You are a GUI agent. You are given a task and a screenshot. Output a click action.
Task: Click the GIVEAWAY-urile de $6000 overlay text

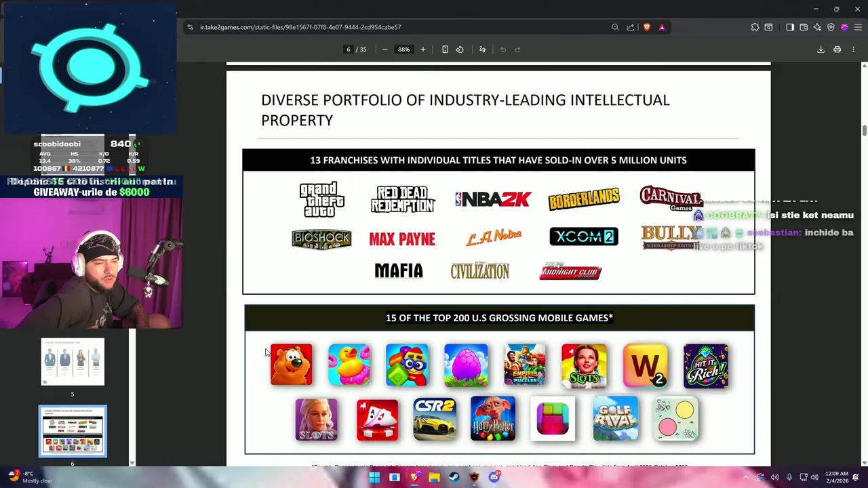92,192
